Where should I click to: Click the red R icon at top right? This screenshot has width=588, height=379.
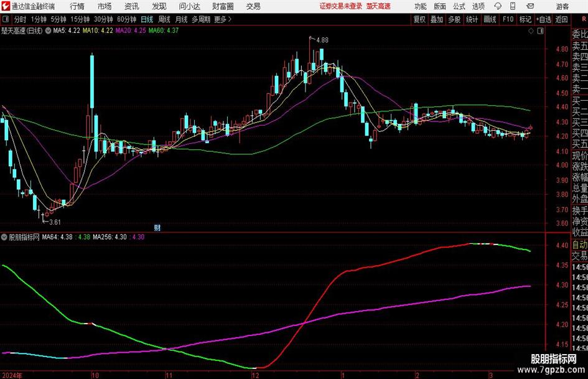point(584,19)
